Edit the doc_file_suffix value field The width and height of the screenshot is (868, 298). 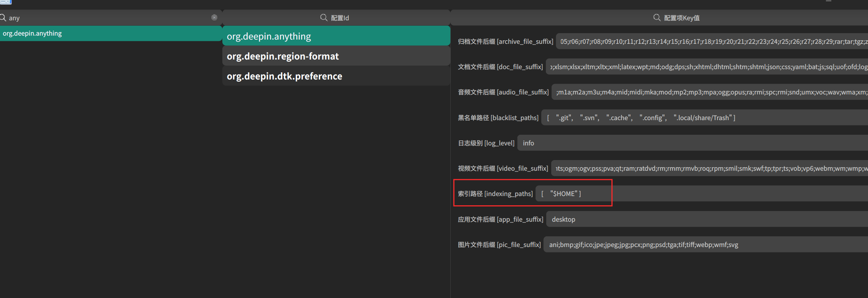[707, 67]
